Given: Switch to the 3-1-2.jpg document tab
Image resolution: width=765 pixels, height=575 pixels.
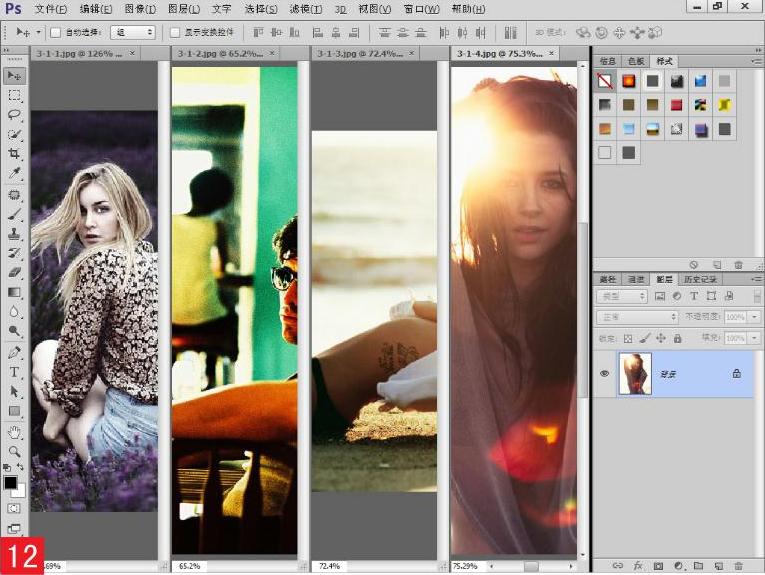Looking at the screenshot, I should coord(220,53).
